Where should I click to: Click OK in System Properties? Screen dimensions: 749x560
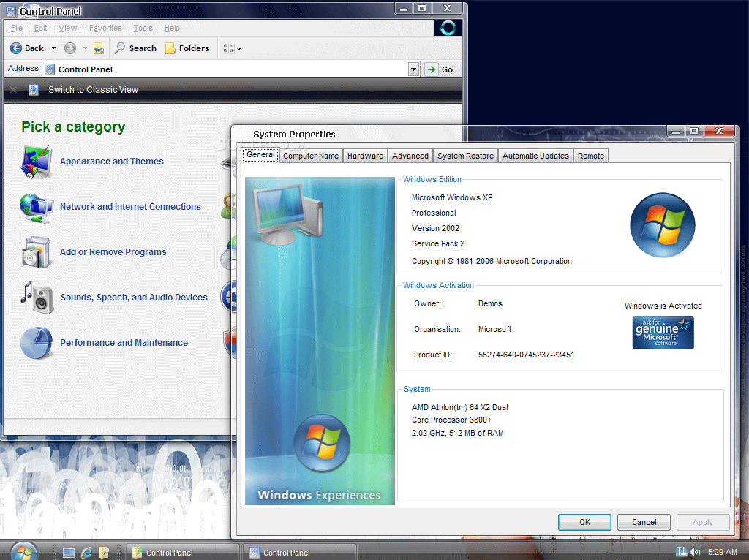[x=584, y=522]
